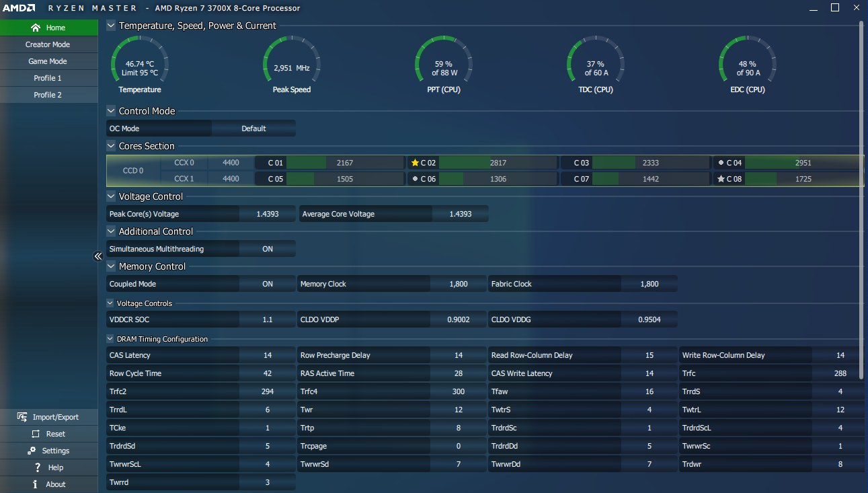
Task: Click core C 07 speed bar
Action: coord(650,179)
